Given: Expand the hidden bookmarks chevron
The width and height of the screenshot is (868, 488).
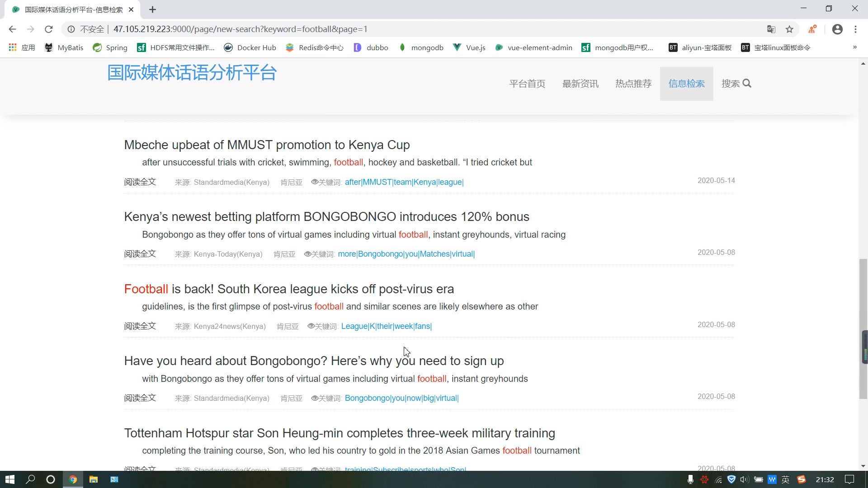Looking at the screenshot, I should [x=854, y=47].
